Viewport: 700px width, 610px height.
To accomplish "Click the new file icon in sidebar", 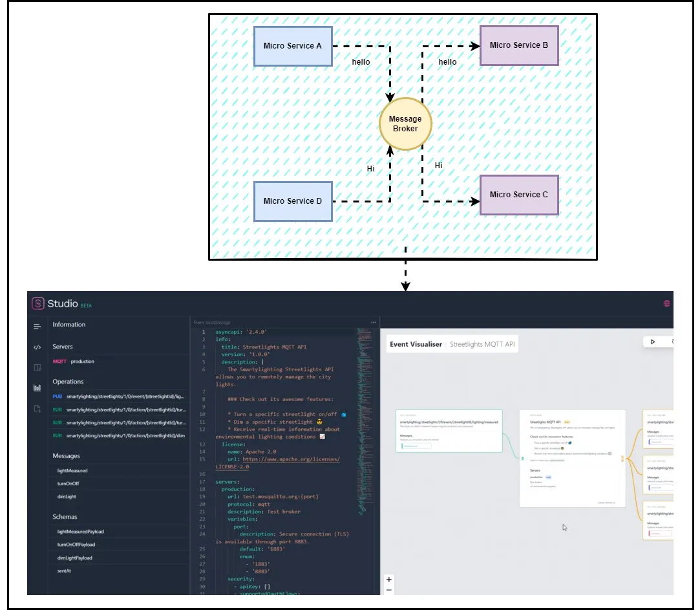I will click(37, 406).
